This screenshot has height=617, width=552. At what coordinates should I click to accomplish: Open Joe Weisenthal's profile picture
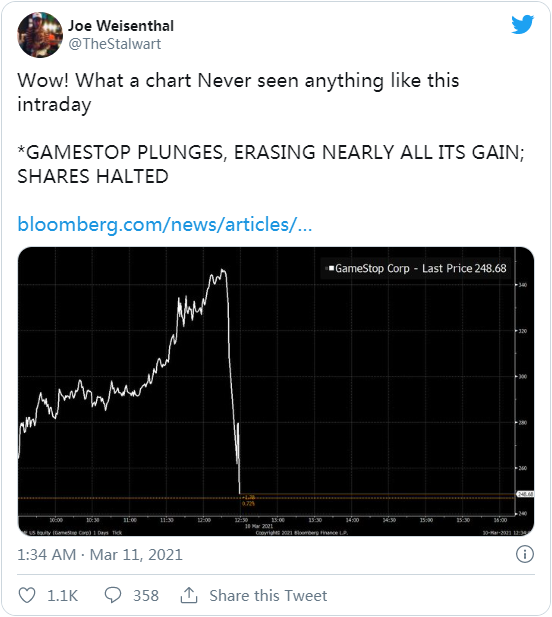40,35
